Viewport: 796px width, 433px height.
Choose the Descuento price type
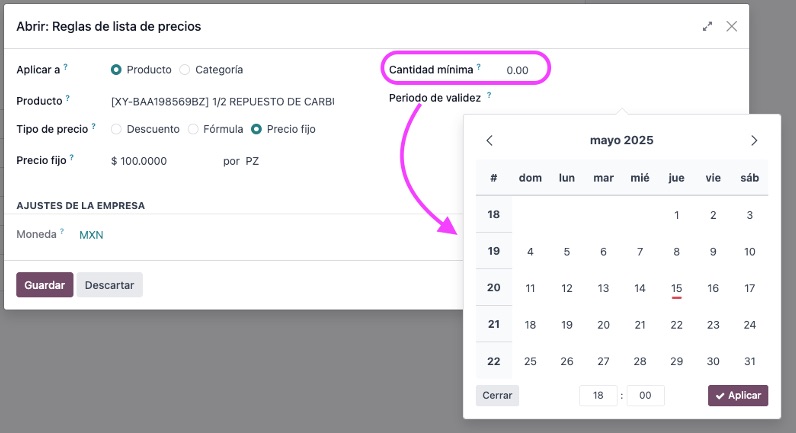click(116, 129)
